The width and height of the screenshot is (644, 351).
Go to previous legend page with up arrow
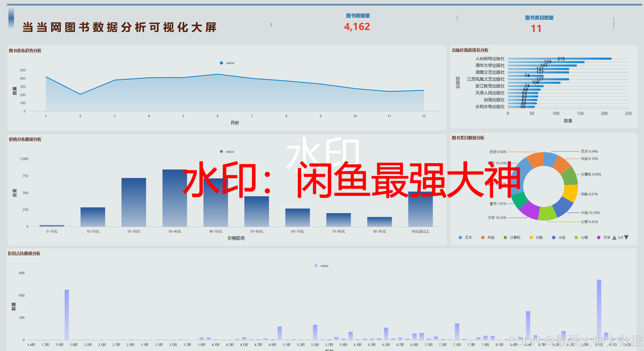pos(614,238)
